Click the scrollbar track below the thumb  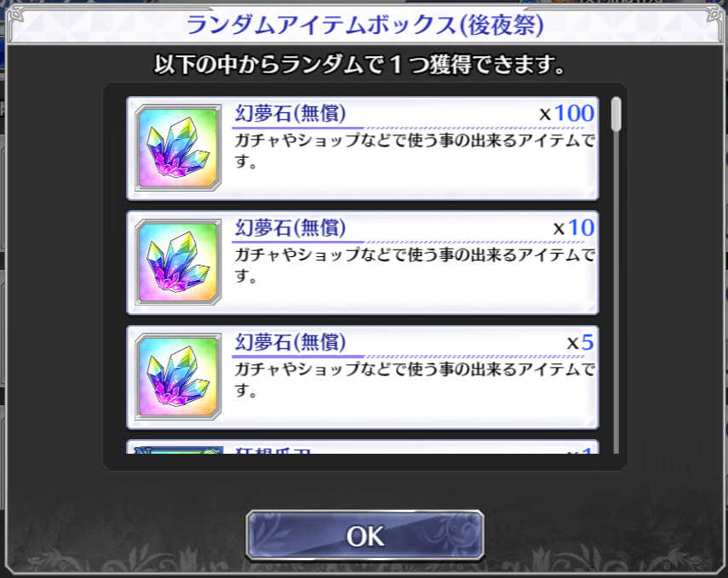point(616,293)
